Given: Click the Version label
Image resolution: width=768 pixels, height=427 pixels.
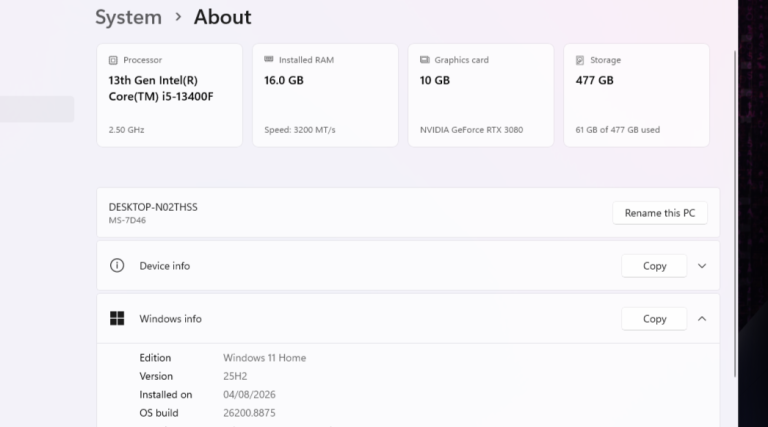Looking at the screenshot, I should [156, 376].
